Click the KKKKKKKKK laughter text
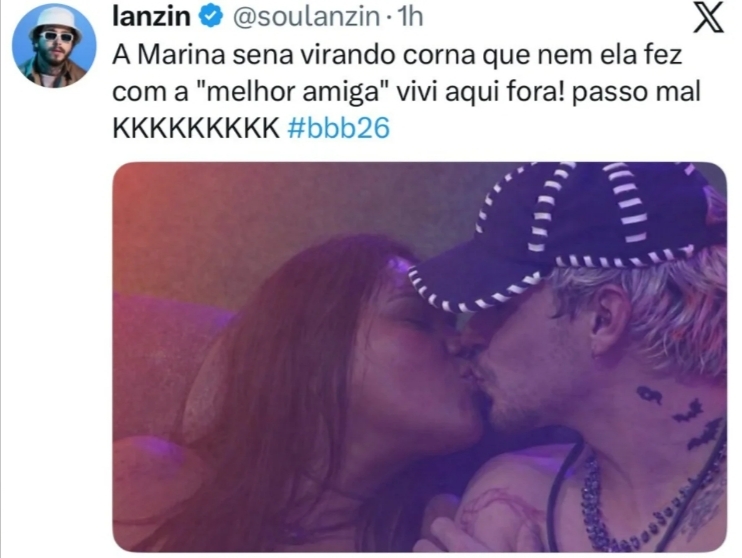742x558 pixels. (x=196, y=128)
